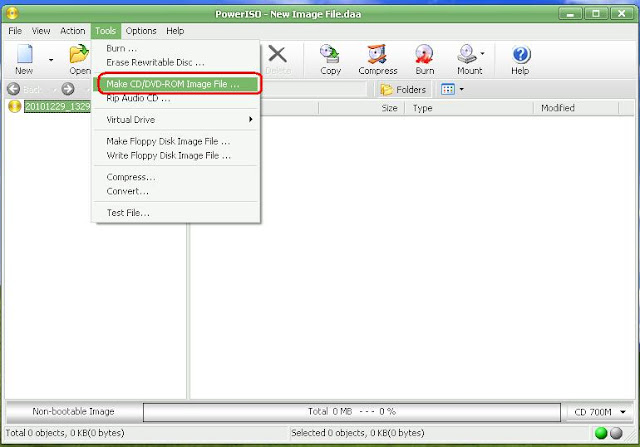The width and height of the screenshot is (640, 447).
Task: Open the Options menu
Action: click(141, 31)
